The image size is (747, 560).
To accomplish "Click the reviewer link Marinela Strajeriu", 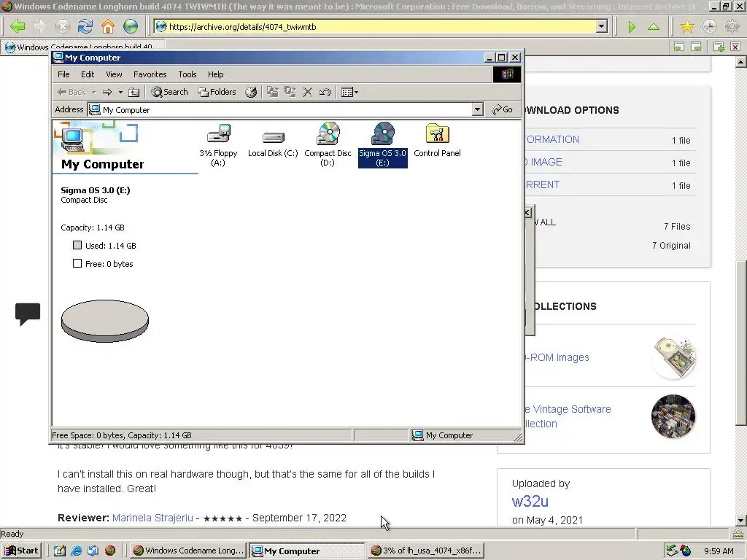I will click(x=152, y=518).
